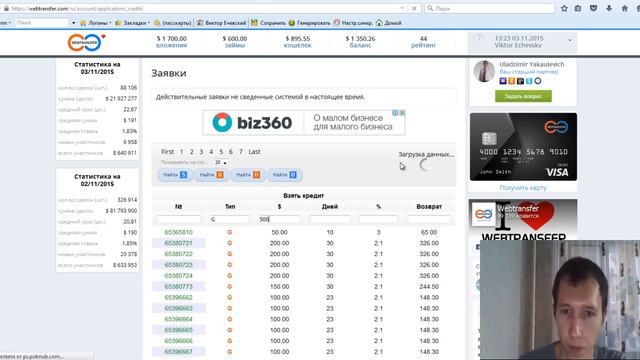Go to page 3 in the pagination
Viewport: 640px width, 360px height.
[201, 151]
